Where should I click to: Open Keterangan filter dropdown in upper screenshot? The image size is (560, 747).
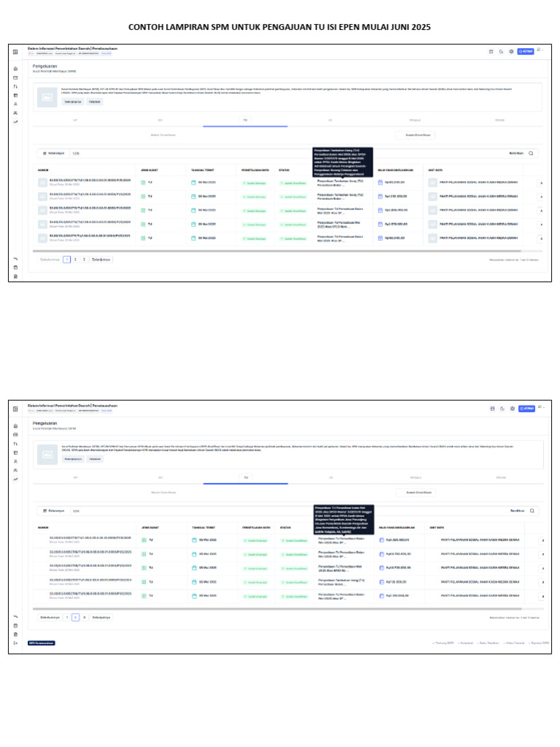tap(54, 153)
